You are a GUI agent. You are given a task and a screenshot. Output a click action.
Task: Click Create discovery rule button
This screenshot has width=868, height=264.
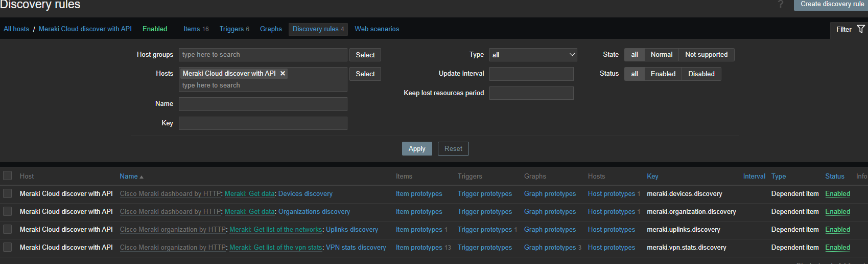click(832, 5)
